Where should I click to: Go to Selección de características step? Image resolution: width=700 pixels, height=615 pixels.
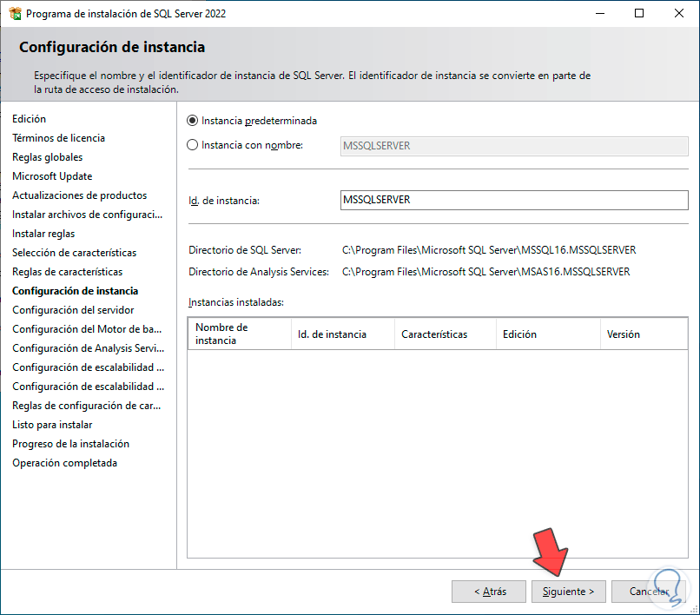click(x=74, y=253)
